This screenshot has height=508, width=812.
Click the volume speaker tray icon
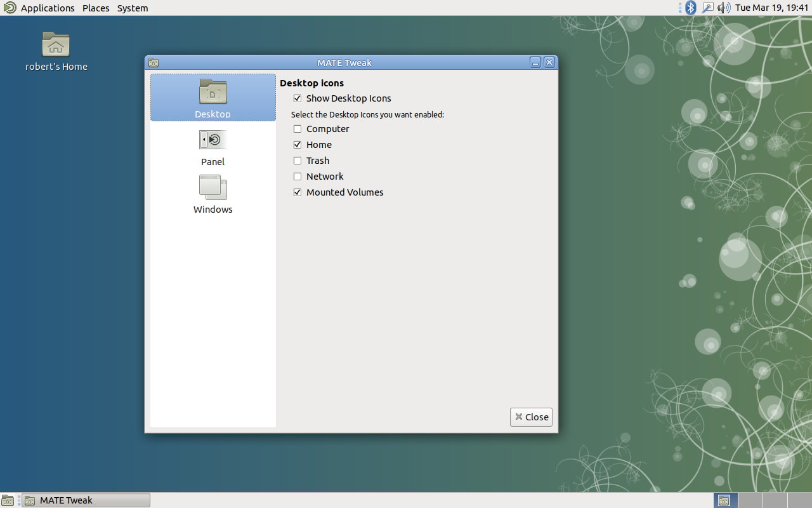tap(724, 8)
